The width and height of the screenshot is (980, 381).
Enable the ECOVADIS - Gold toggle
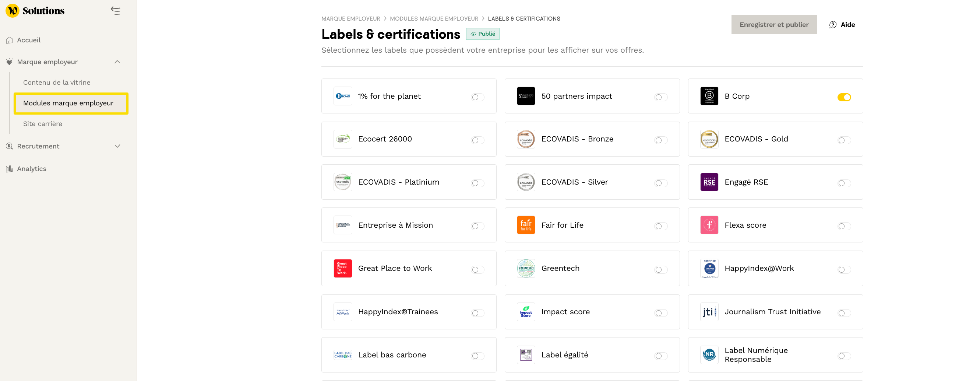click(844, 140)
